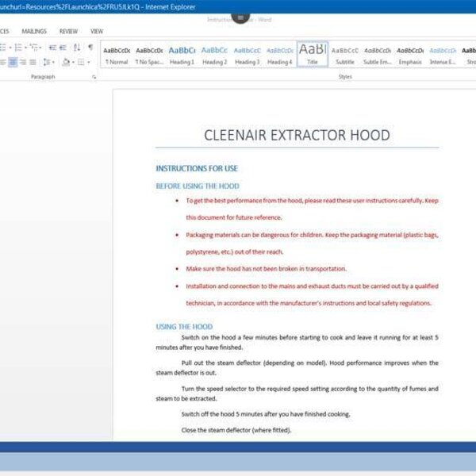This screenshot has height=476, width=476.
Task: Sort the selected text alphabetically
Action: [x=77, y=48]
